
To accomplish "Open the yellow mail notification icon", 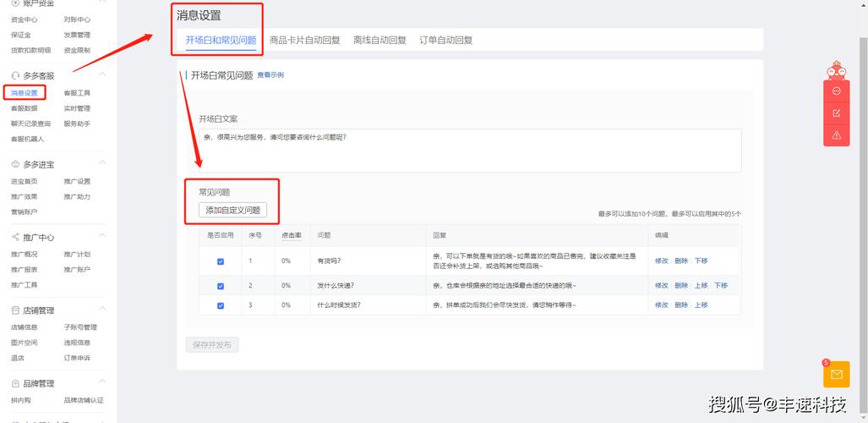I will click(x=837, y=374).
